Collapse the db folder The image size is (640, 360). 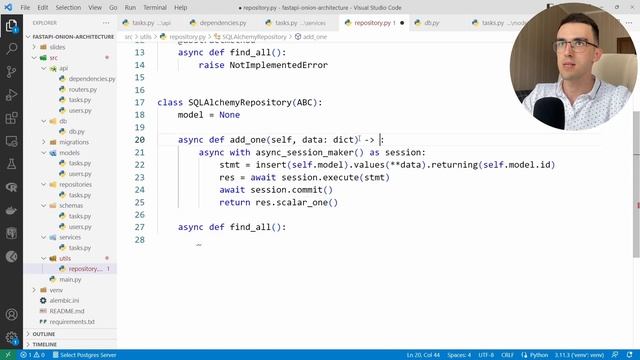(x=63, y=121)
